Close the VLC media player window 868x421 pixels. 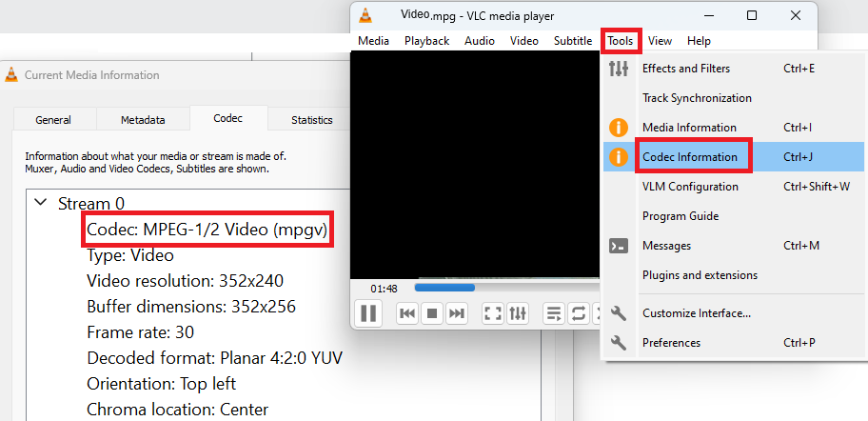pos(796,15)
